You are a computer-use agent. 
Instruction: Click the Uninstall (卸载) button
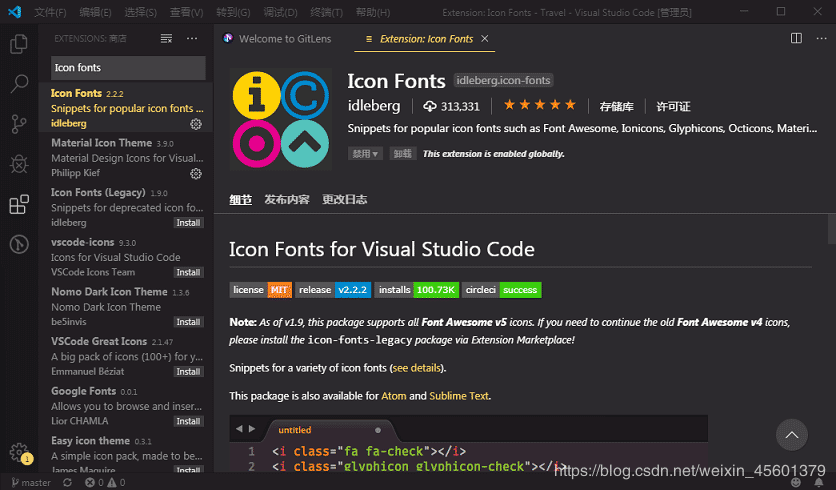[x=402, y=154]
